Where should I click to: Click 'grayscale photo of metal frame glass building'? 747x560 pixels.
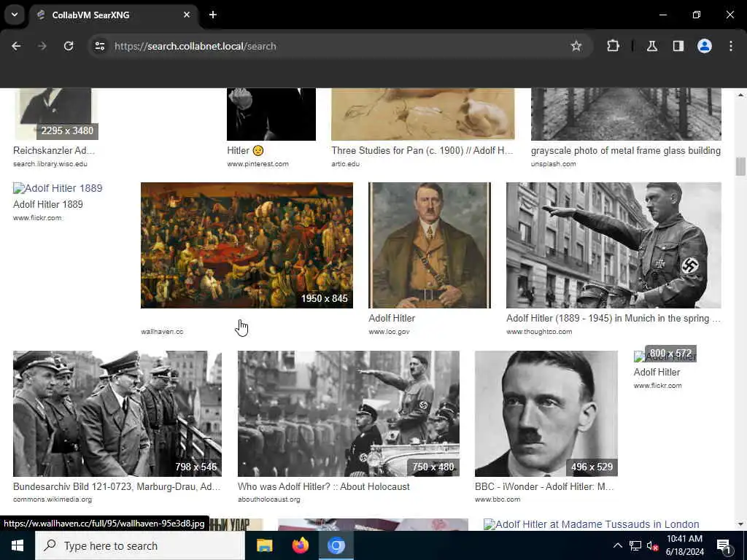point(625,150)
